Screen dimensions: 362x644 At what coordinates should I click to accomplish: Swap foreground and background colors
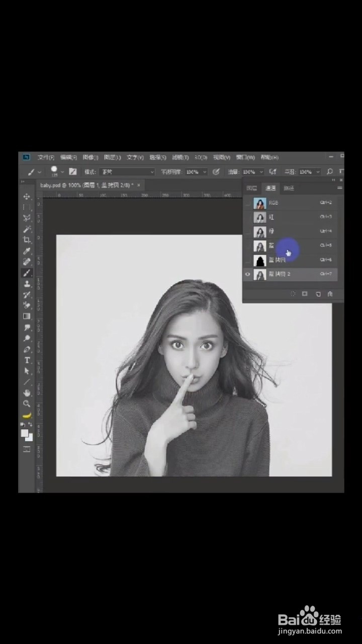[x=30, y=425]
